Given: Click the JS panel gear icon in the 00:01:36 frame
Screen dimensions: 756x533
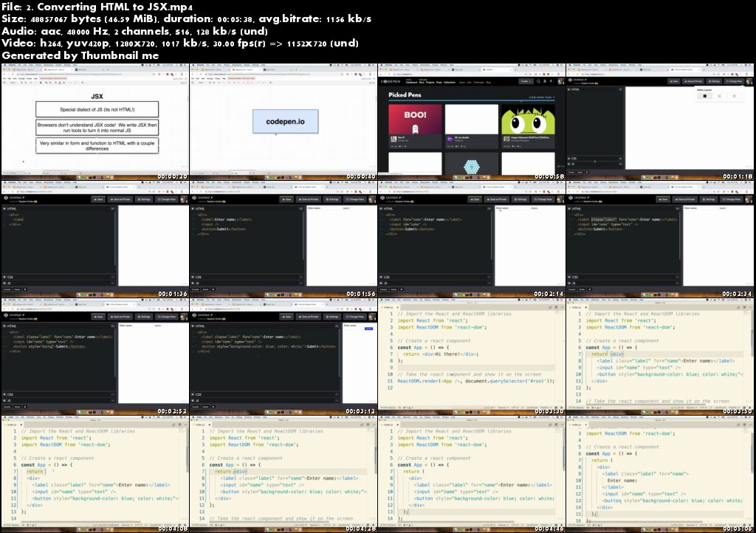Looking at the screenshot, I should pos(6,282).
